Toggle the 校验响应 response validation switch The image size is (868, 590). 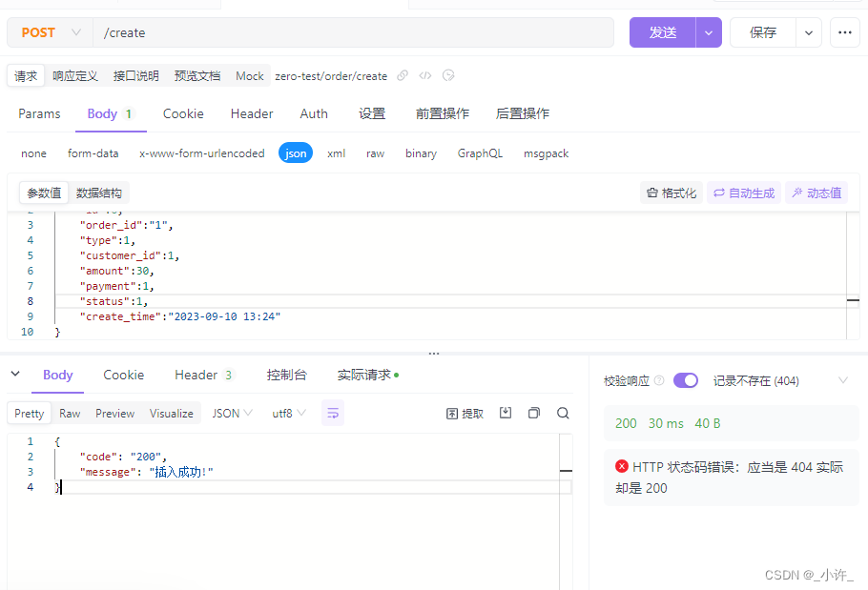tap(686, 379)
